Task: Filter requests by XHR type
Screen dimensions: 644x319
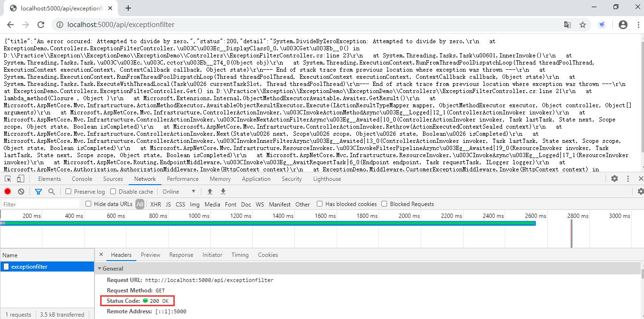Action: [x=155, y=204]
